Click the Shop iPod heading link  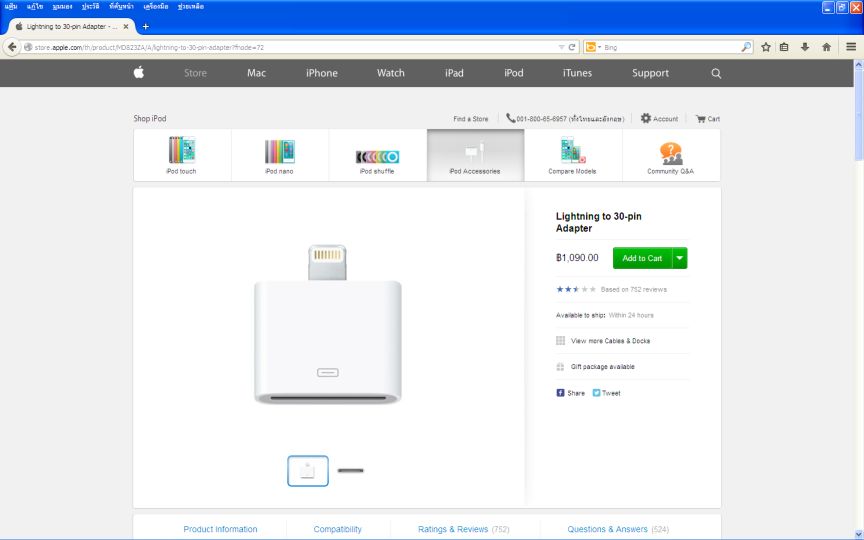pos(149,118)
